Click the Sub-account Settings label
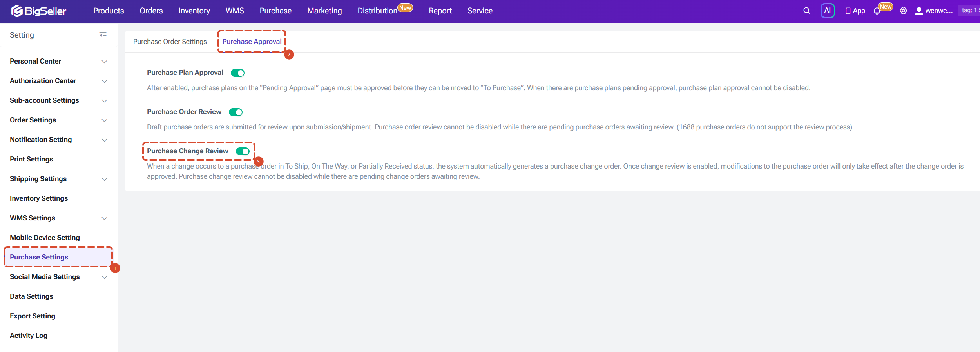This screenshot has height=352, width=980. pos(44,100)
